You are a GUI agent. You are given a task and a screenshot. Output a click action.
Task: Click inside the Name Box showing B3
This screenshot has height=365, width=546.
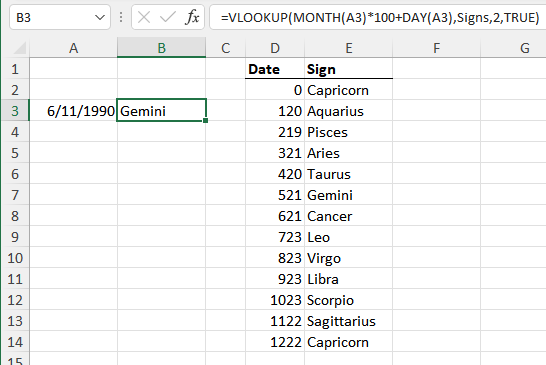click(52, 17)
